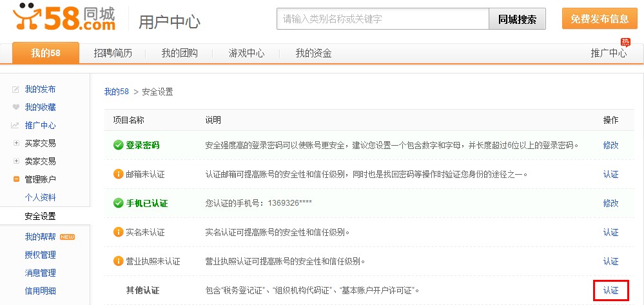Expand the 卖家交易 sidebar section

(16, 161)
